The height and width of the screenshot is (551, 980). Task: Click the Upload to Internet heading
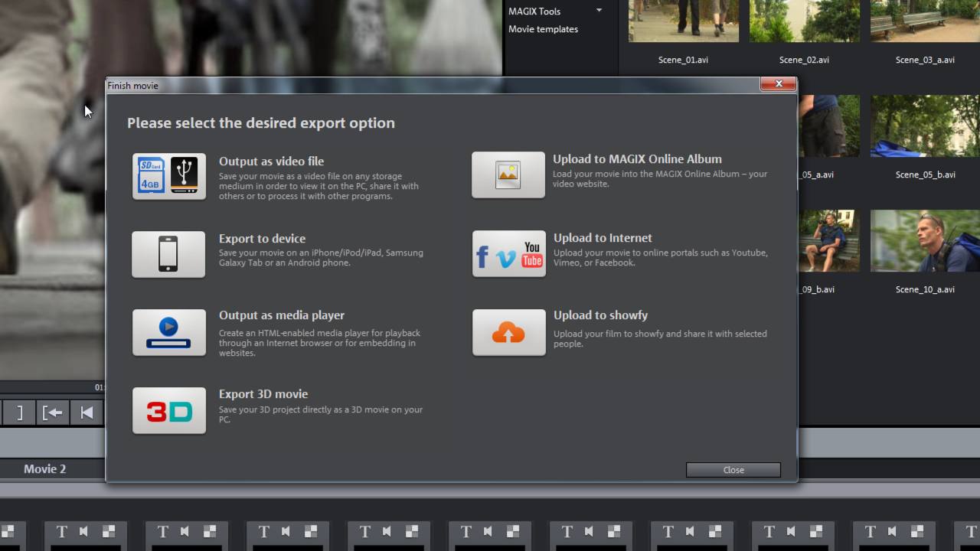pos(603,238)
